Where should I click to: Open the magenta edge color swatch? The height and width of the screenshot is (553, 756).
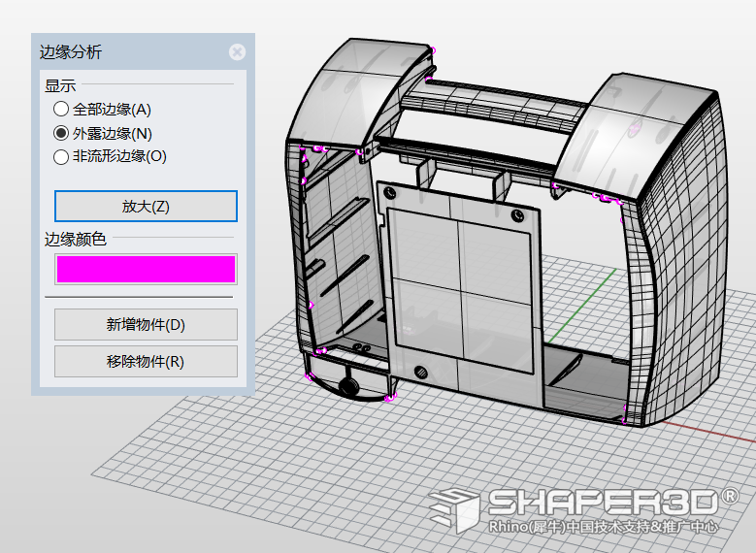tap(146, 269)
